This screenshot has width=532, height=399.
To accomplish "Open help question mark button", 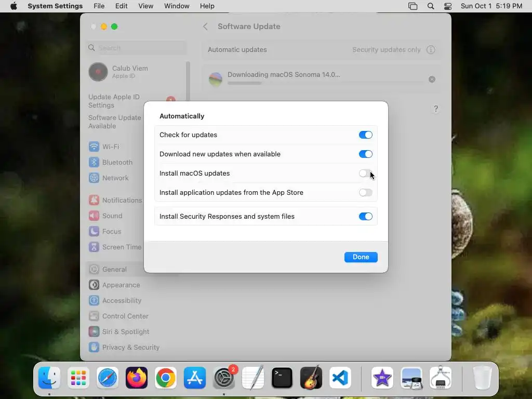I will tap(436, 109).
